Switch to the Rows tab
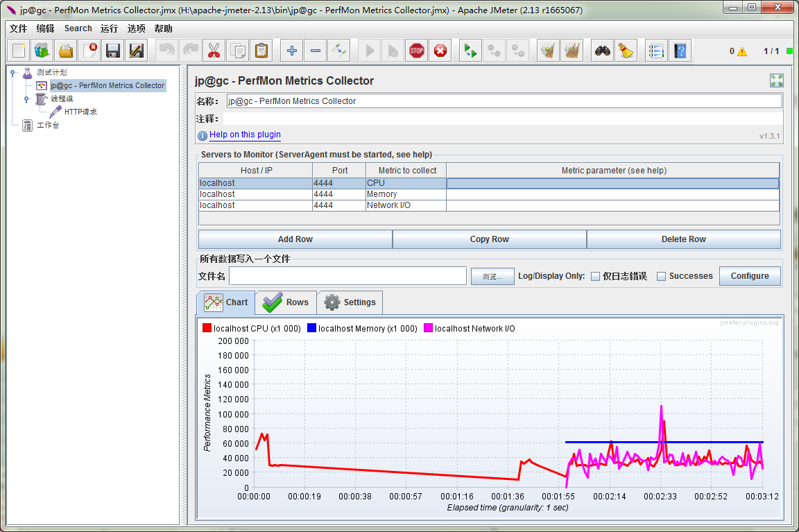This screenshot has height=532, width=799. pos(286,302)
